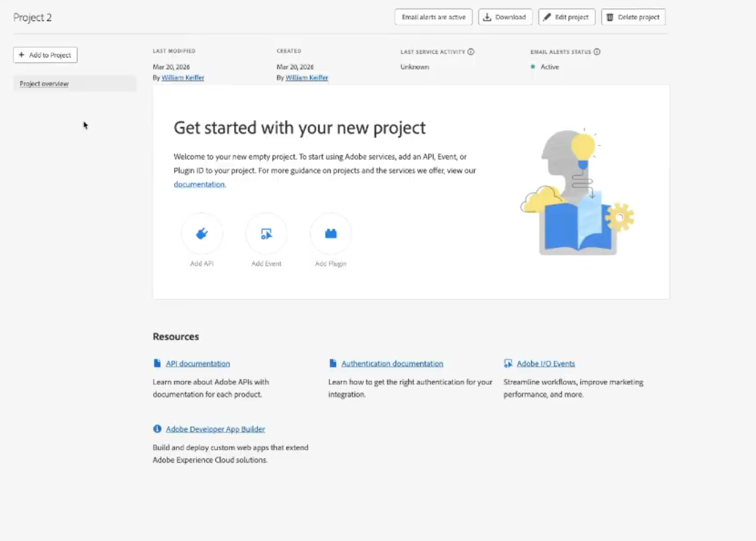Download the project
This screenshot has width=756, height=541.
505,17
